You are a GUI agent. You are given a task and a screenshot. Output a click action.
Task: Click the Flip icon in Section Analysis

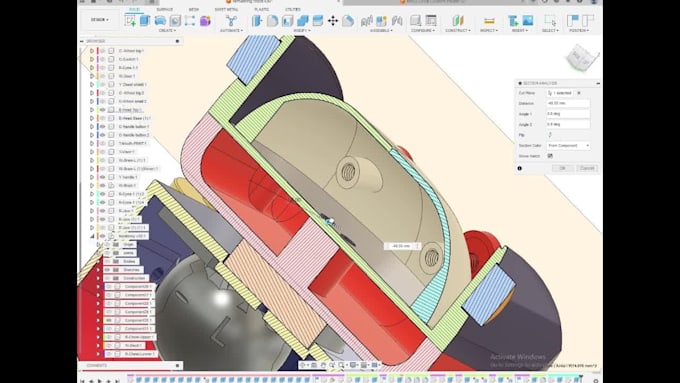pyautogui.click(x=550, y=135)
